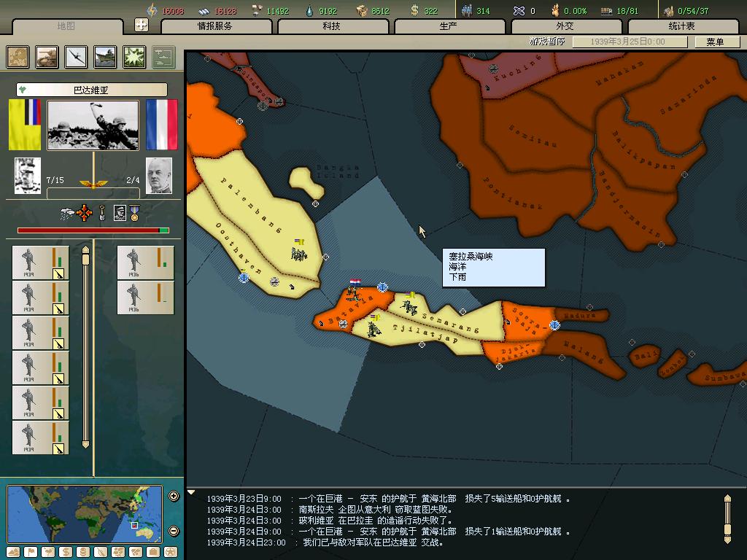The height and width of the screenshot is (560, 747).
Task: Click the oil droplet resource icon
Action: click(310, 10)
